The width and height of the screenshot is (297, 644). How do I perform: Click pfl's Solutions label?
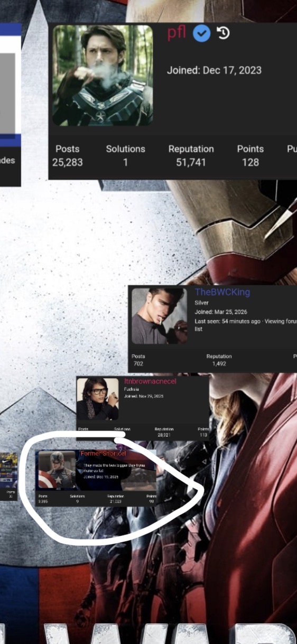125,149
